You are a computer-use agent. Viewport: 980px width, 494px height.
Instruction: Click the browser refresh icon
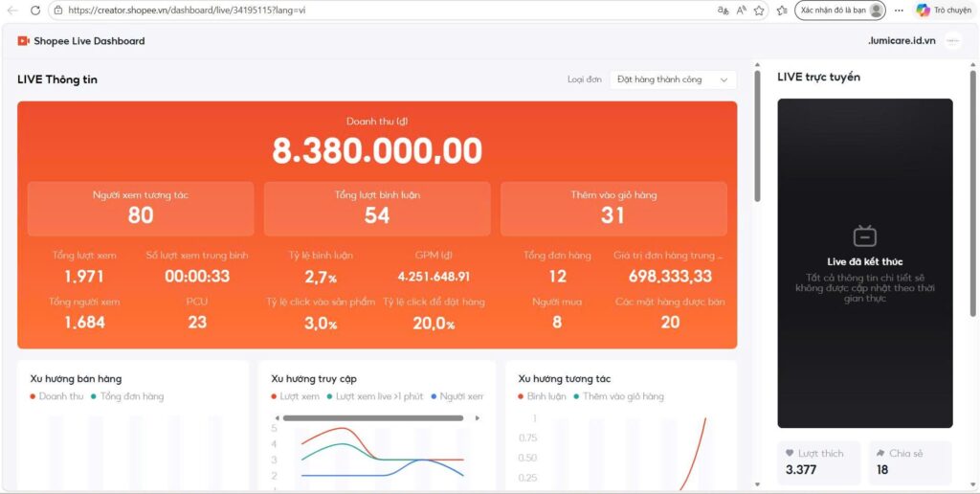35,10
